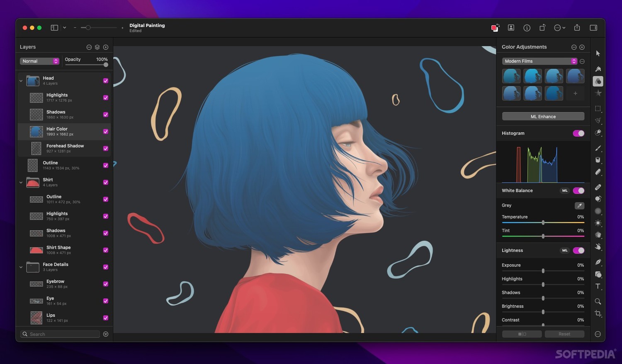
Task: Open the titlebar ellipsis more-options menu
Action: click(559, 28)
